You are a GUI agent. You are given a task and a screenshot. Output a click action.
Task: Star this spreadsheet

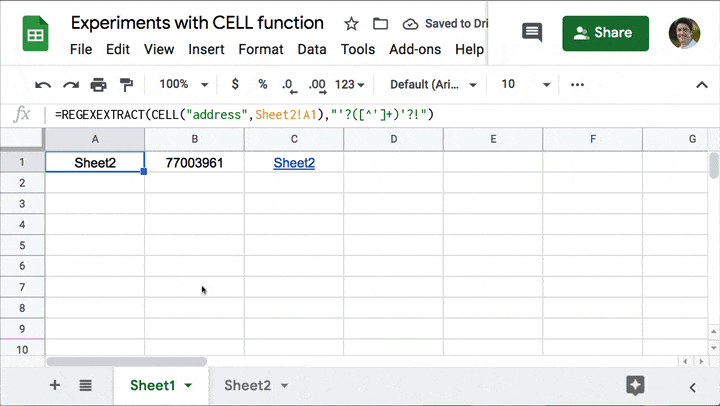pos(351,23)
